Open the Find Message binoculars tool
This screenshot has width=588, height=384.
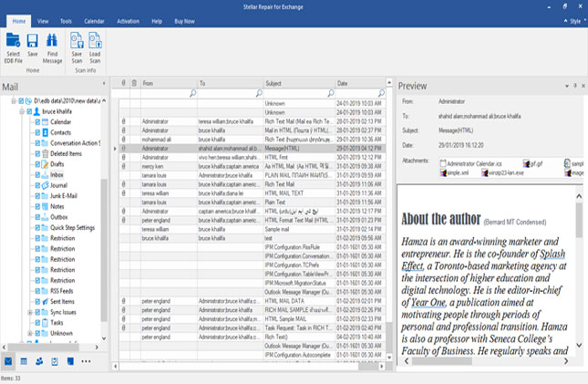tap(52, 40)
